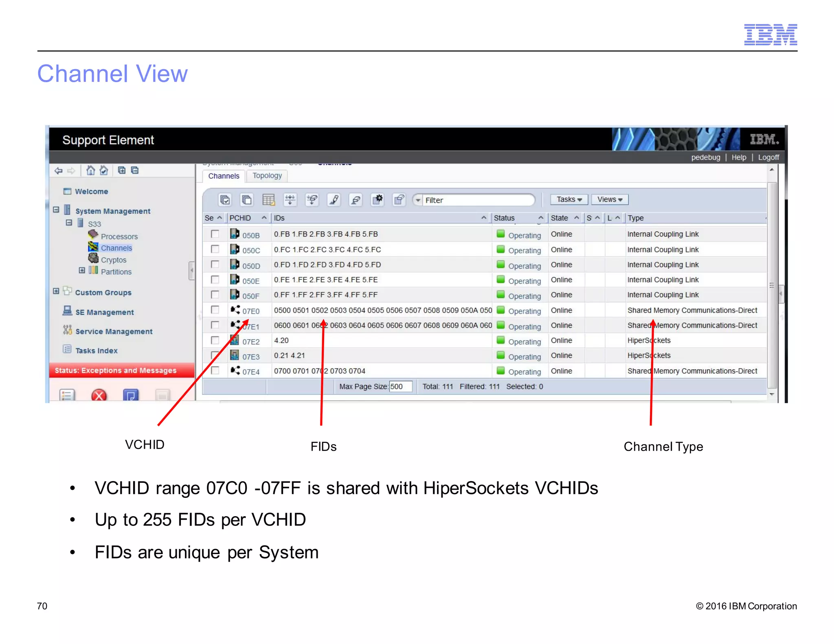Screen dimensions: 834x644
Task: Click the Processors icon in tree
Action: pyautogui.click(x=93, y=234)
